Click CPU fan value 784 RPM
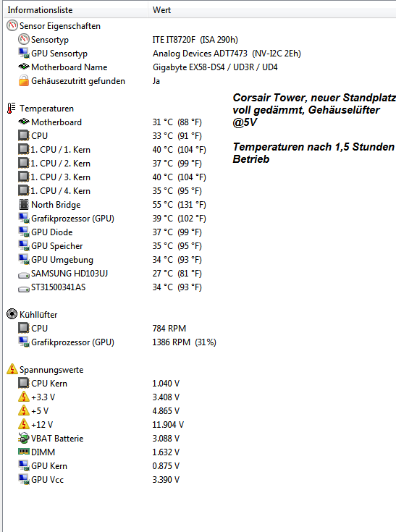Image resolution: width=396 pixels, height=532 pixels. pos(169,329)
